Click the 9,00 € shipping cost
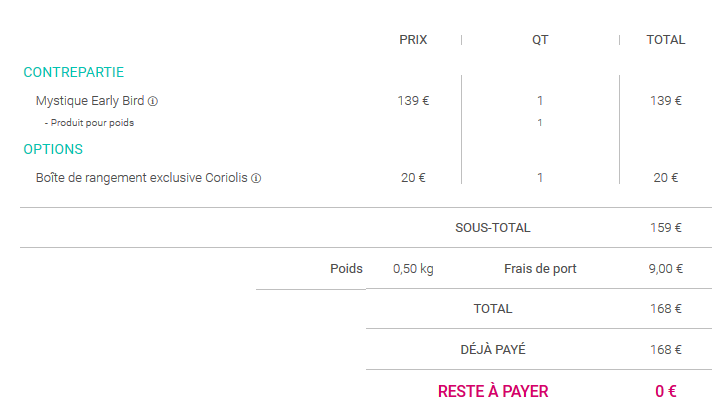 (665, 269)
